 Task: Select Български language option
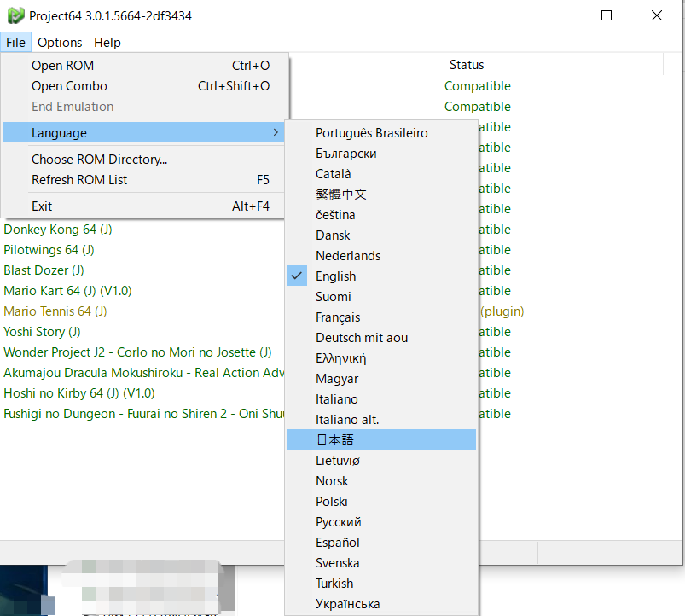[381, 154]
